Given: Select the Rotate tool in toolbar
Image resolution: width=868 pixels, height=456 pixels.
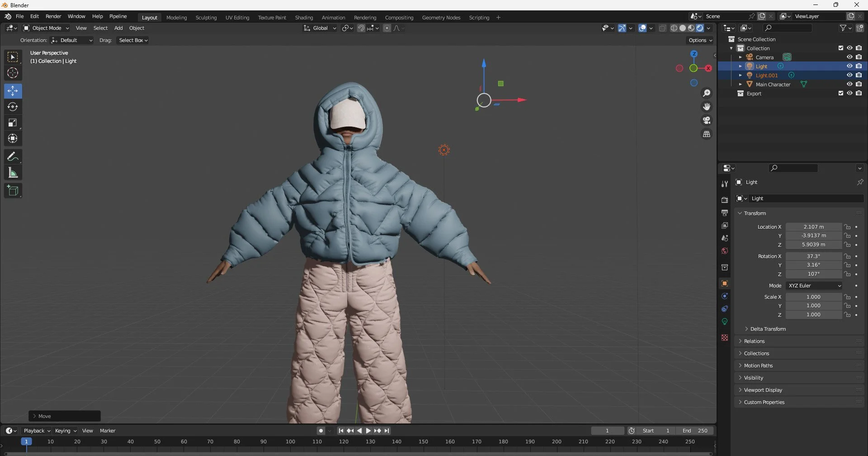Looking at the screenshot, I should [13, 107].
